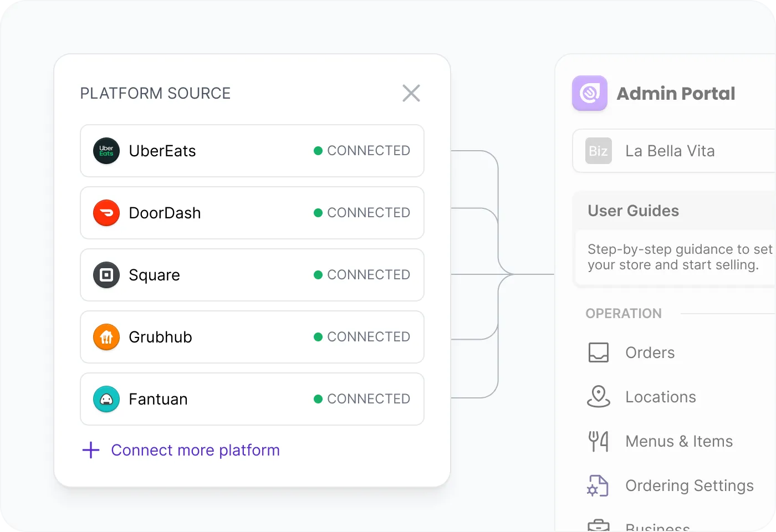Image resolution: width=776 pixels, height=532 pixels.
Task: Click the PLATFORM SOURCE heading
Action: click(x=155, y=93)
